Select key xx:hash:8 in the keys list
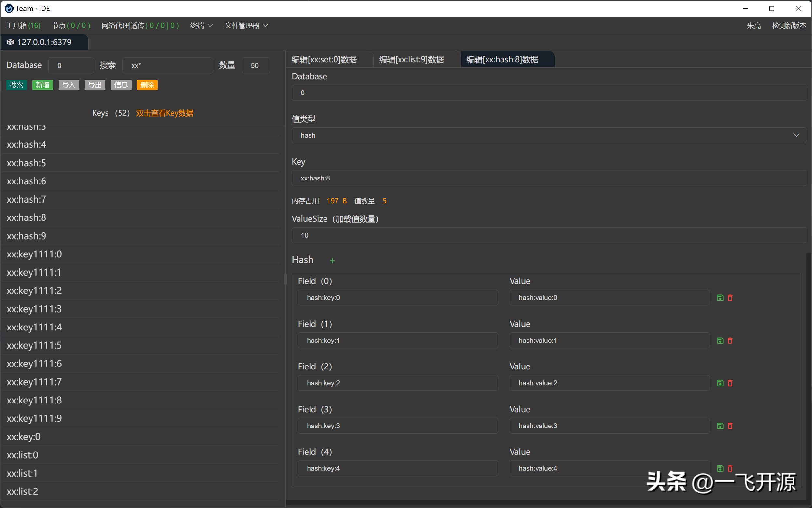 (27, 218)
